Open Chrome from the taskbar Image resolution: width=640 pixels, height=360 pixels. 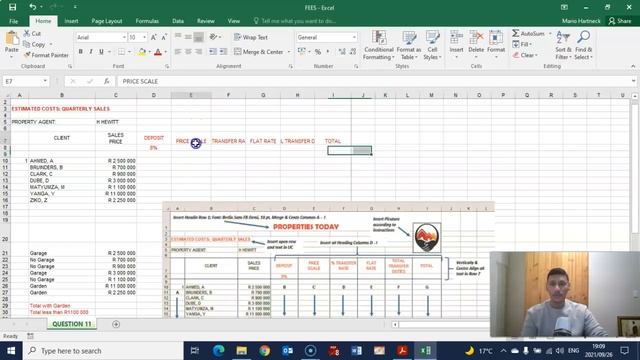tap(264, 351)
